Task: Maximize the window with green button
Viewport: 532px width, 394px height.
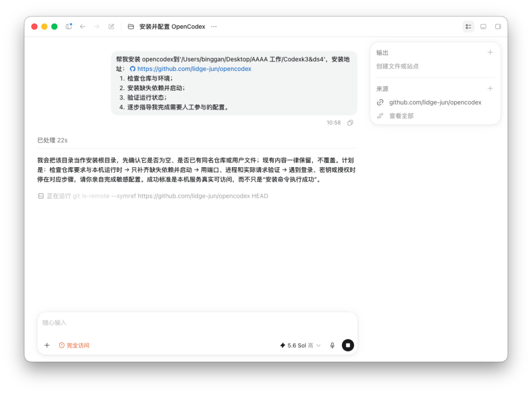Action: 54,27
